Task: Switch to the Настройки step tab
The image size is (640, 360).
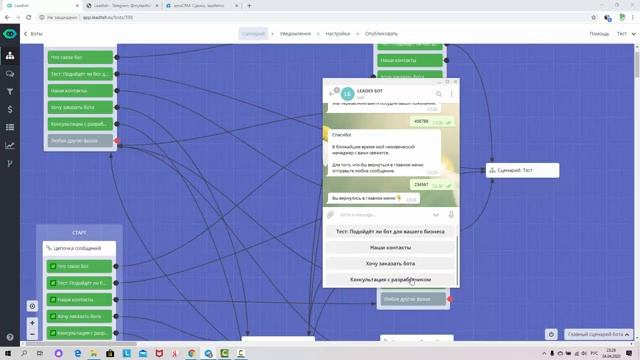Action: coord(338,34)
